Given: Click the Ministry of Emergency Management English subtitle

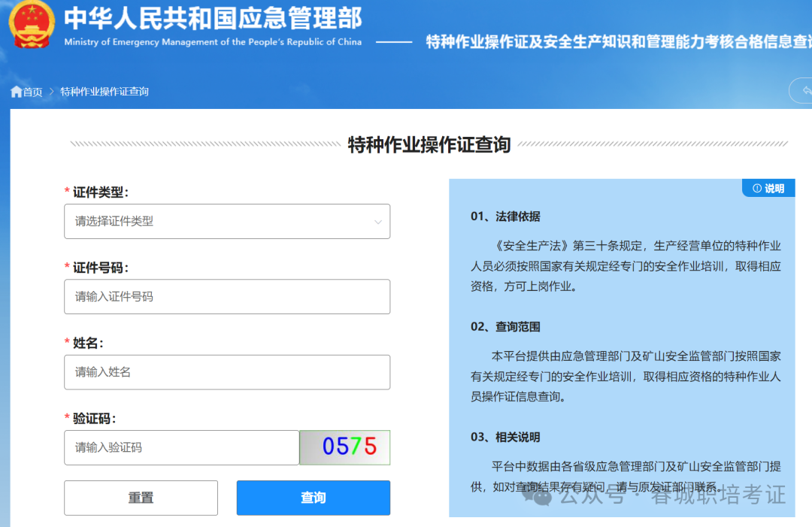Looking at the screenshot, I should pyautogui.click(x=213, y=42).
